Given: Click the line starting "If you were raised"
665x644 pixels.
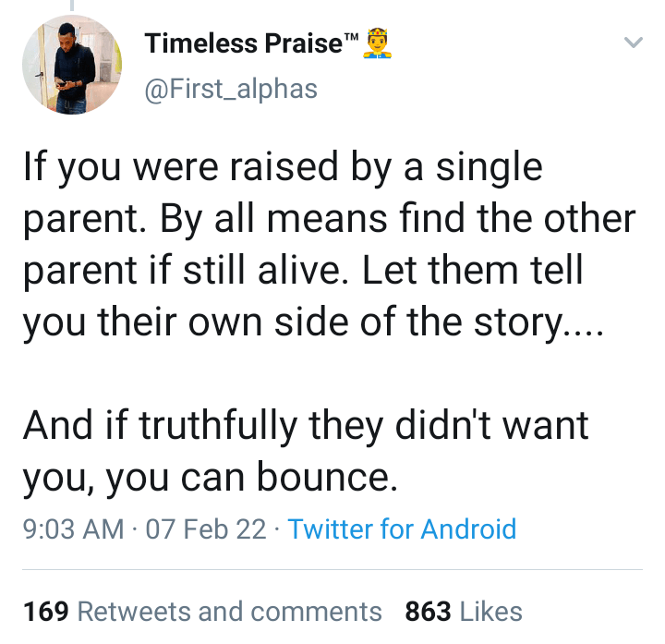Looking at the screenshot, I should 282,170.
